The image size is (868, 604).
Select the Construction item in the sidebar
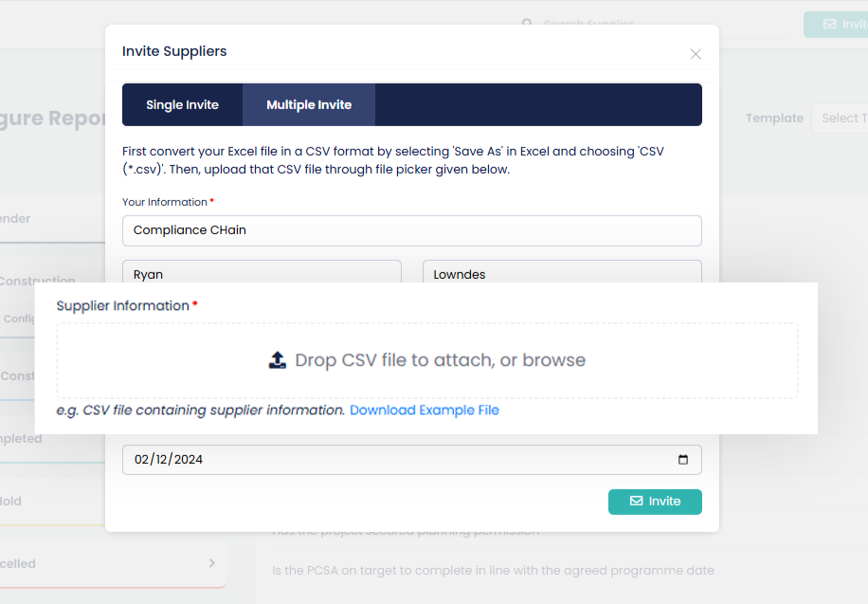click(37, 280)
